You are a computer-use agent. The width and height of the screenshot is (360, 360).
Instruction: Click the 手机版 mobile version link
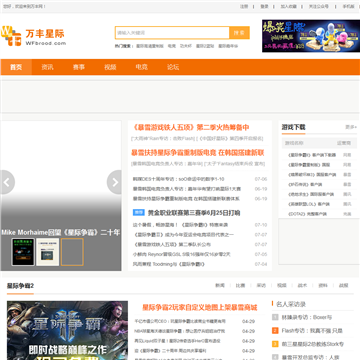pos(349,6)
